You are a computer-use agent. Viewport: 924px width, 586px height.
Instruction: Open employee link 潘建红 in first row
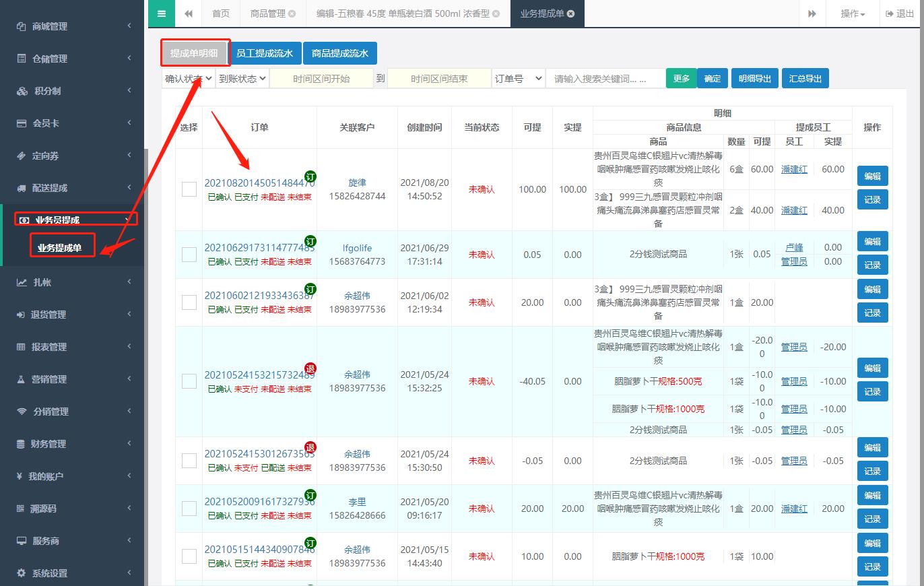click(x=794, y=169)
